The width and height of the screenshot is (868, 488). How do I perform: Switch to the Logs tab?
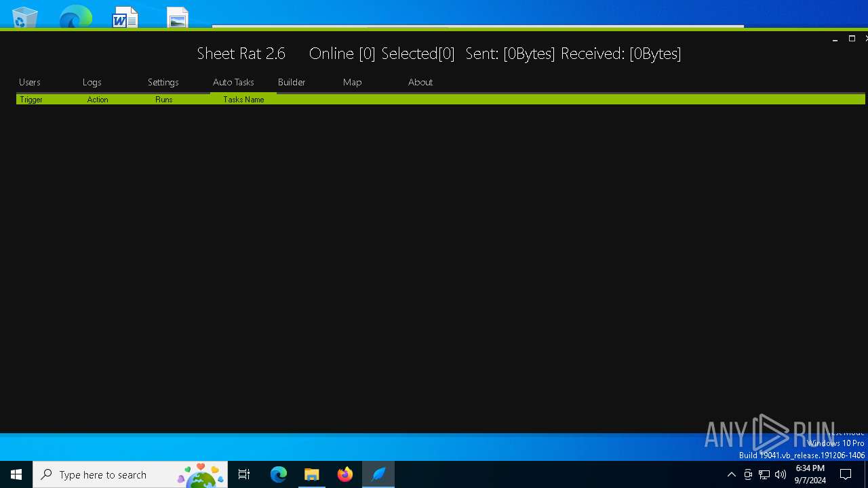tap(92, 82)
